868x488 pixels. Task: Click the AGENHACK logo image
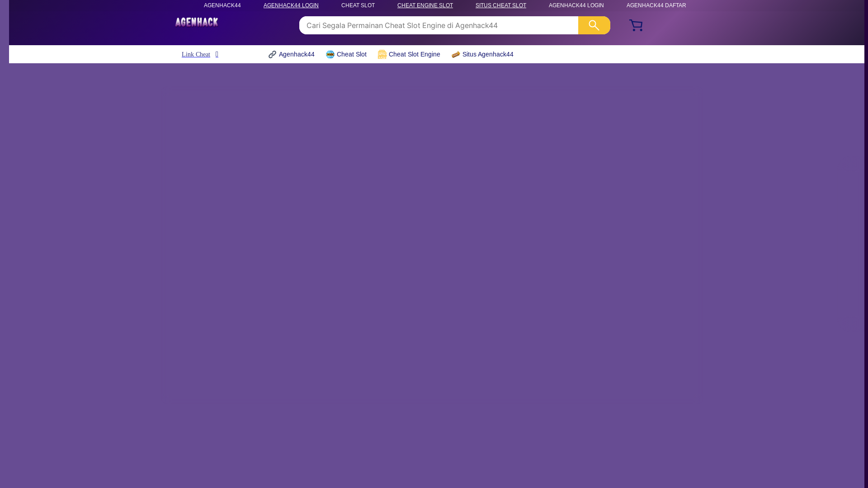pos(197,22)
